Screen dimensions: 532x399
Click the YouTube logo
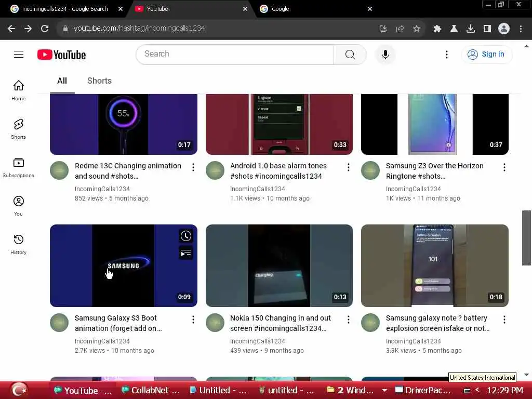(x=62, y=55)
